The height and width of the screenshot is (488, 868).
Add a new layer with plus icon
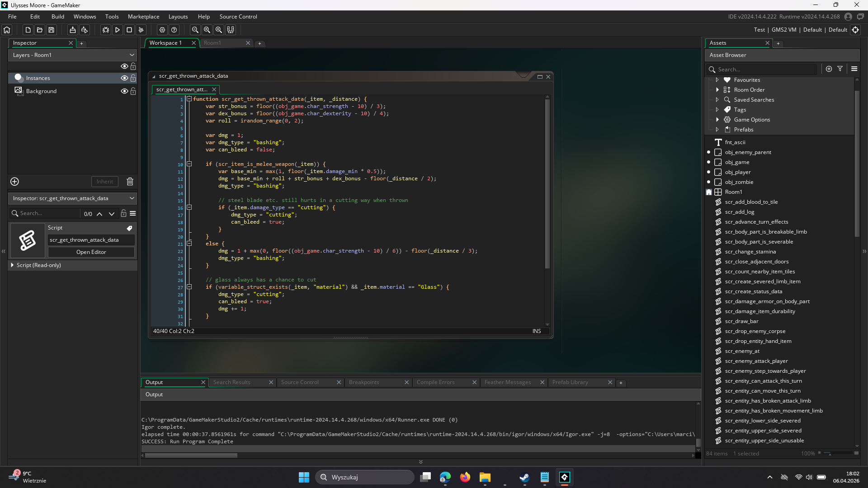point(14,182)
